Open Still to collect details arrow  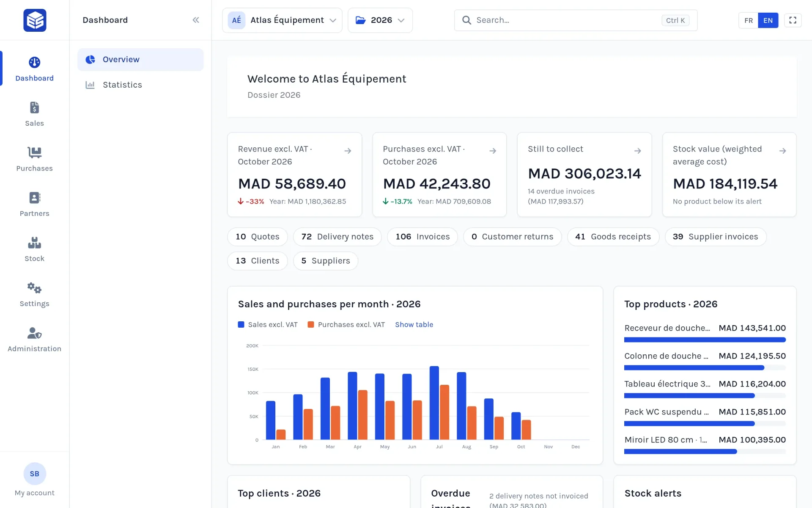coord(638,151)
